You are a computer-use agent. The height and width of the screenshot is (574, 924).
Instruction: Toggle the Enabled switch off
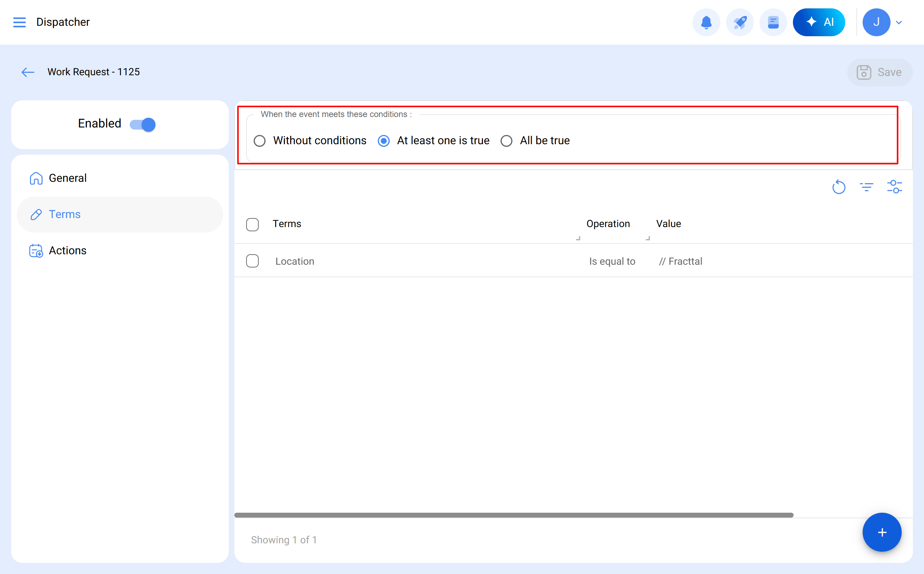click(x=143, y=125)
